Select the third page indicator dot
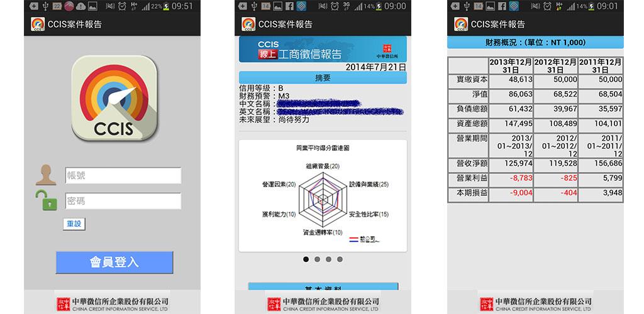Screen dimensions: 644x314 click(x=328, y=259)
